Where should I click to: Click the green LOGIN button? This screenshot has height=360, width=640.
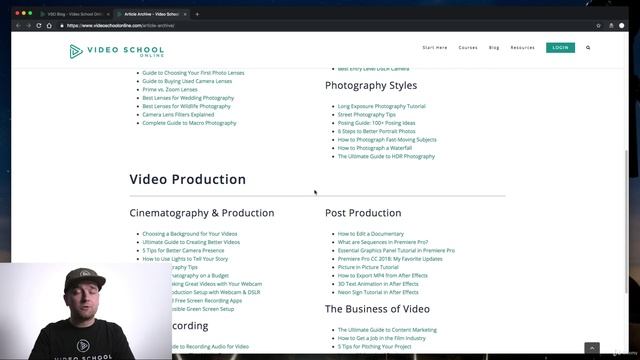[560, 48]
